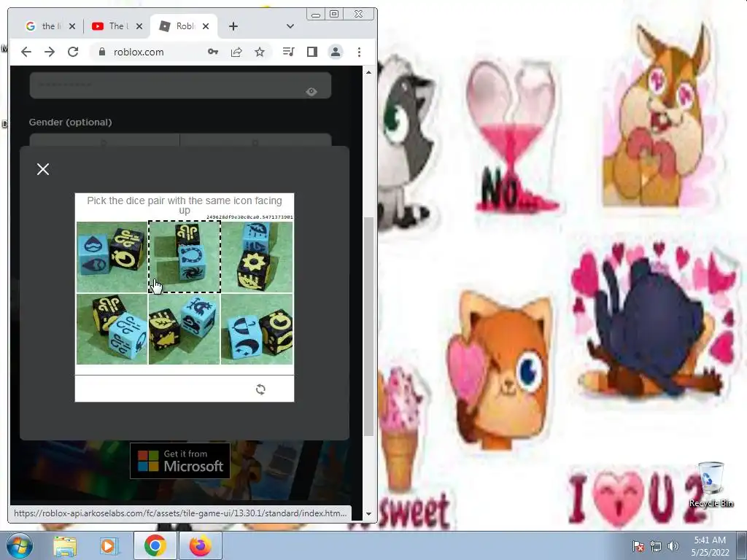Select dice tile with umbrella icon

click(x=257, y=329)
